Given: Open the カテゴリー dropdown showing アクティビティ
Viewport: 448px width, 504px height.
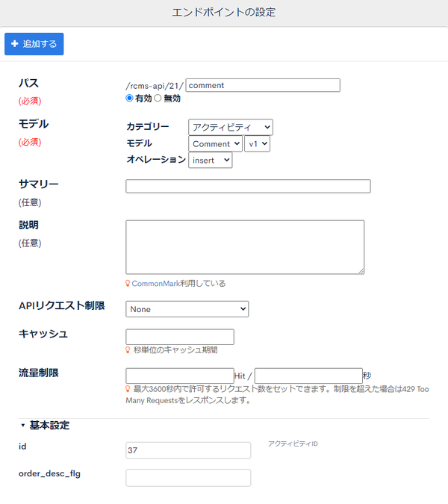Looking at the screenshot, I should point(231,127).
